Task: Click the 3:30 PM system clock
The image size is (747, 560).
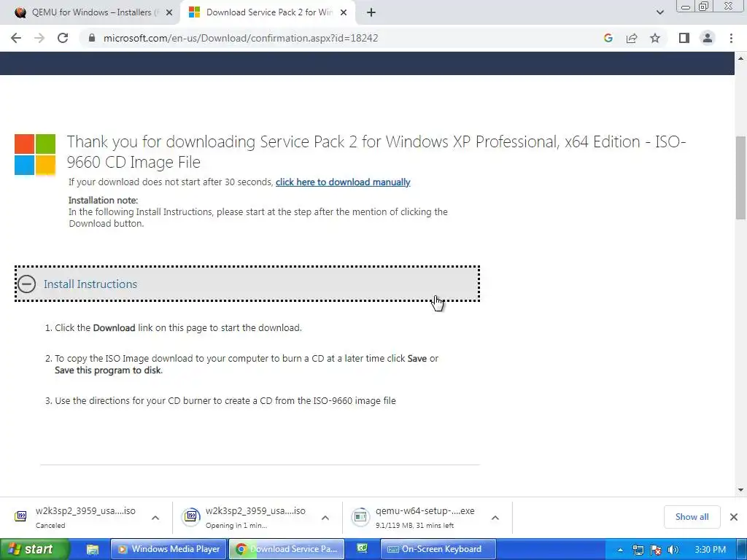Action: pos(710,550)
